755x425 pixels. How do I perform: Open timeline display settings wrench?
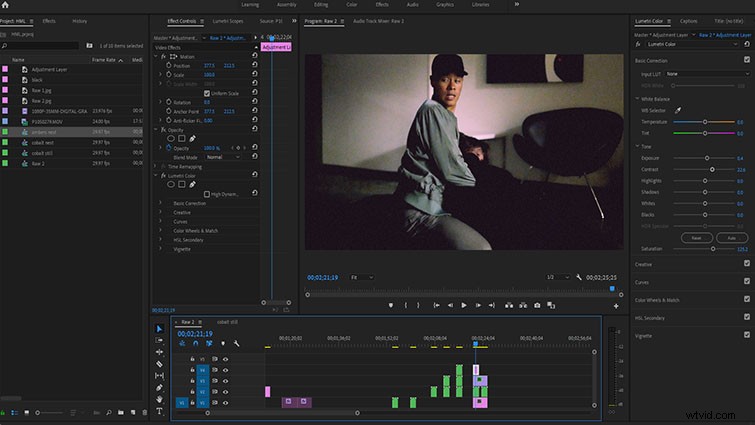click(236, 344)
